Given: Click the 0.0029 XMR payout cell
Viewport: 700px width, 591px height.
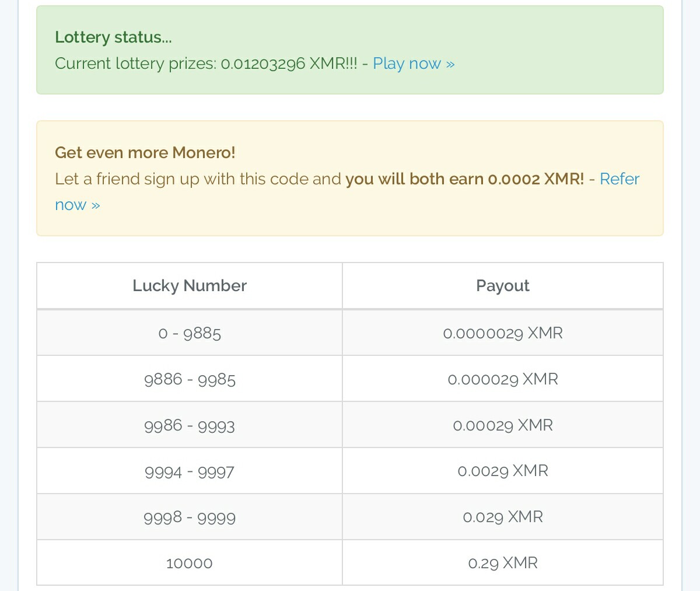Looking at the screenshot, I should [x=503, y=471].
